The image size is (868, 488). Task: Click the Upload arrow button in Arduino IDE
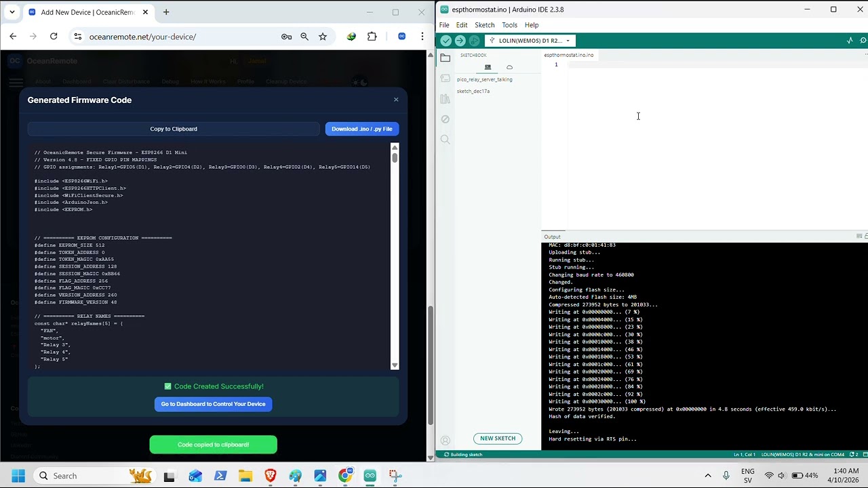click(460, 41)
